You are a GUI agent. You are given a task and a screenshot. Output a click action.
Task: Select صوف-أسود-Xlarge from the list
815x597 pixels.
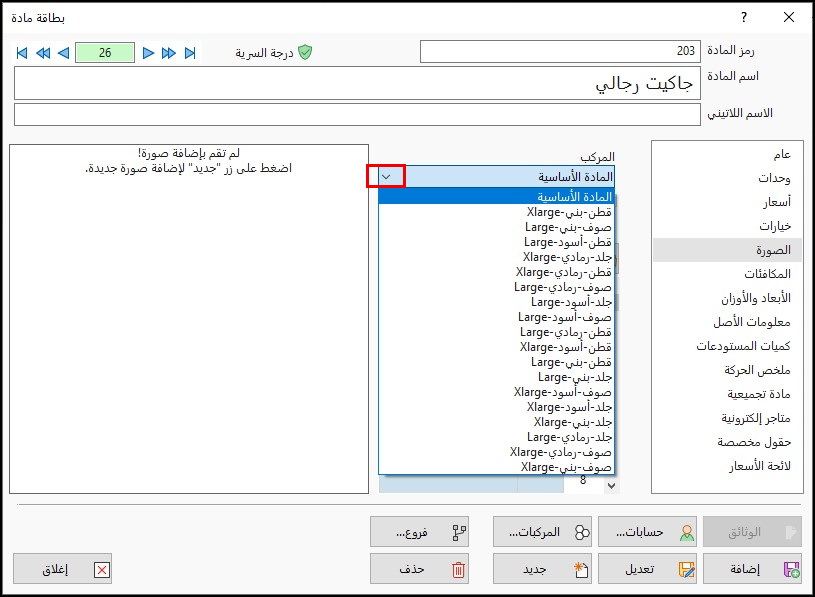pos(496,392)
